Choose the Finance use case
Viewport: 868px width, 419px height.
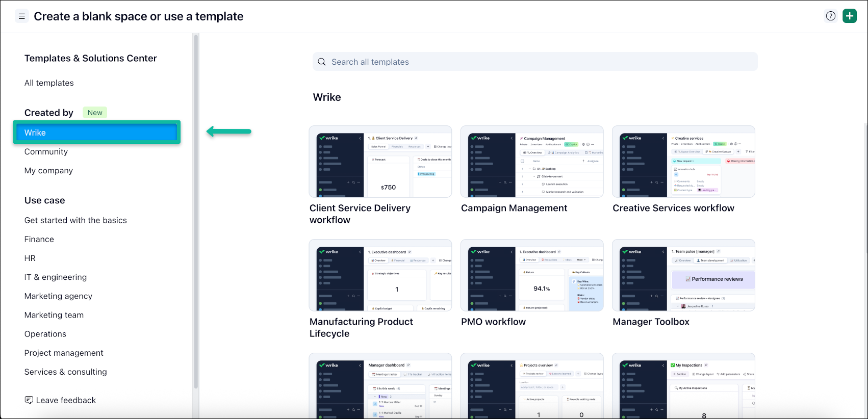(x=39, y=239)
